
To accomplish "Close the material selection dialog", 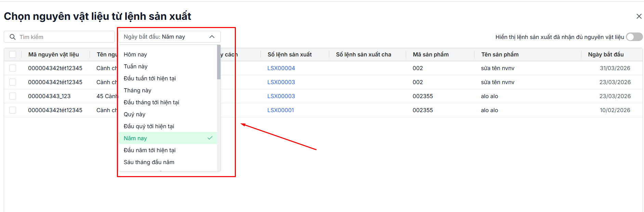I will click(639, 16).
